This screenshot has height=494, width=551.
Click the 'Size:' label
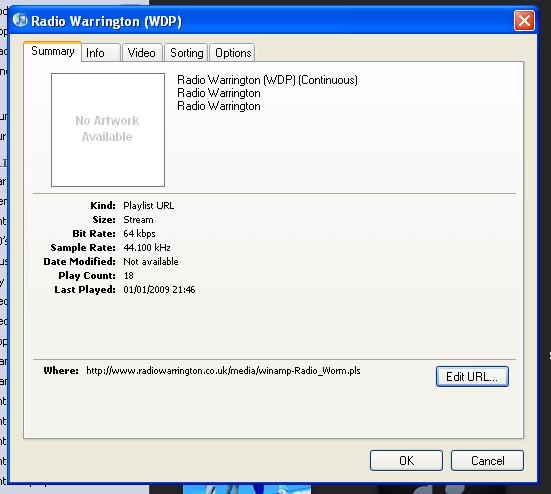coord(104,220)
